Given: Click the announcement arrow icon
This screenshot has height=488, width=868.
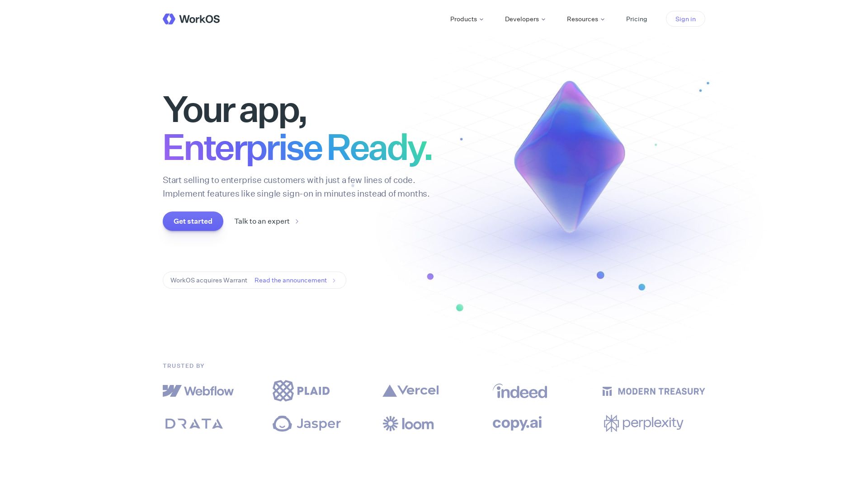Looking at the screenshot, I should (x=334, y=280).
